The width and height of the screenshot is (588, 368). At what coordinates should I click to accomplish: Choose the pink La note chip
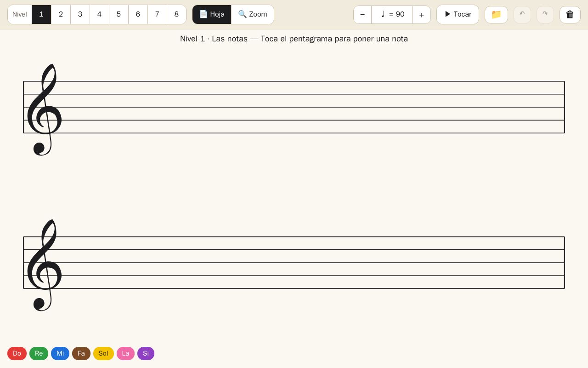pyautogui.click(x=125, y=354)
